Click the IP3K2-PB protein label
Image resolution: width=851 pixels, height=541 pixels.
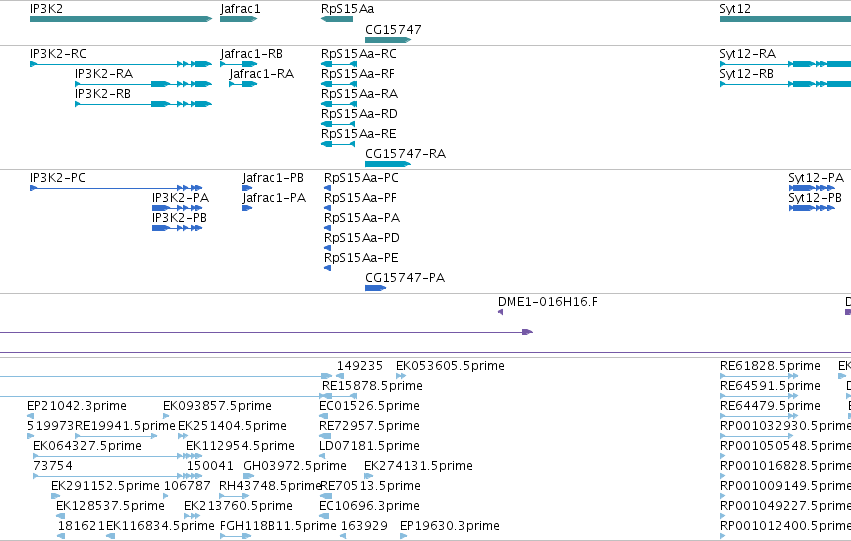point(179,218)
